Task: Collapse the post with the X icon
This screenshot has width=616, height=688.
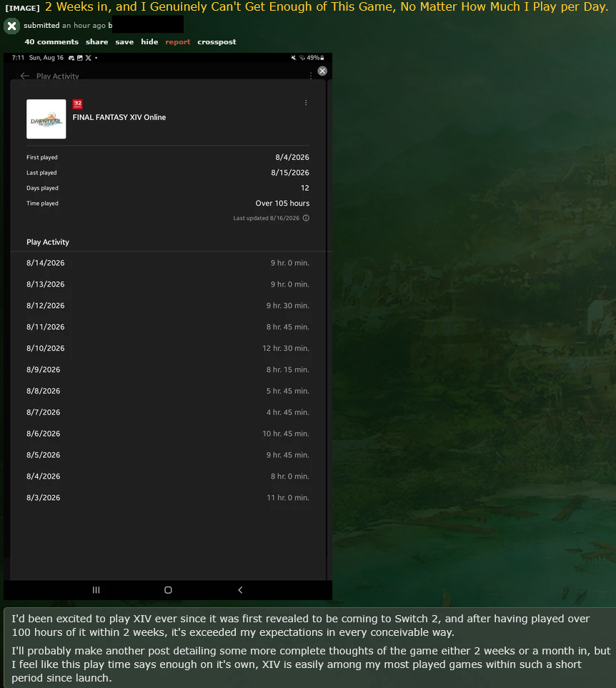Action: click(x=12, y=26)
